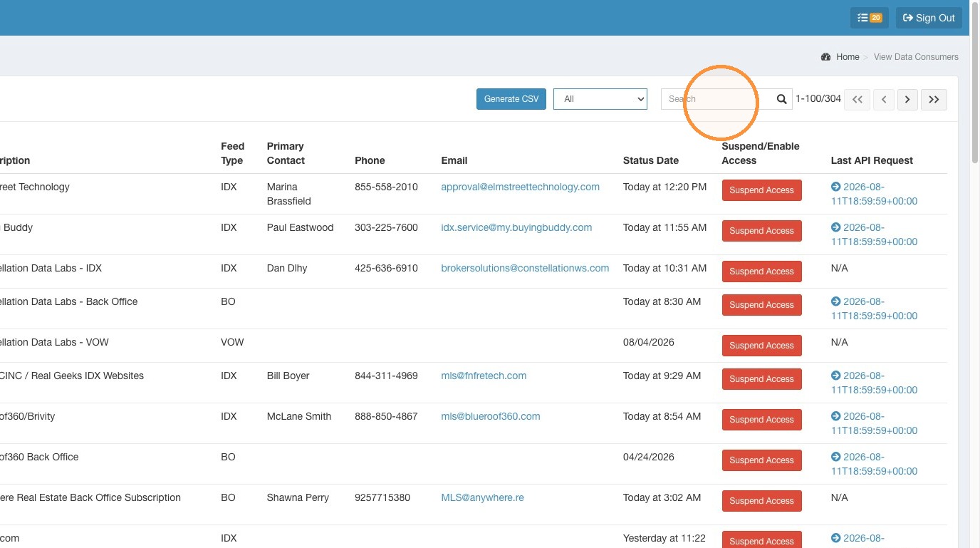
Task: Go to previous page of results
Action: [x=884, y=99]
